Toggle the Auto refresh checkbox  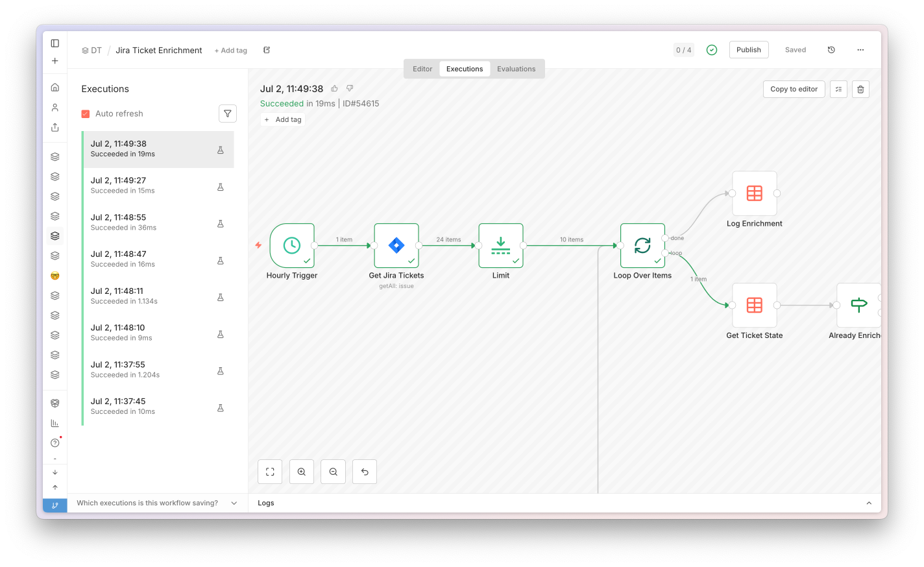85,114
